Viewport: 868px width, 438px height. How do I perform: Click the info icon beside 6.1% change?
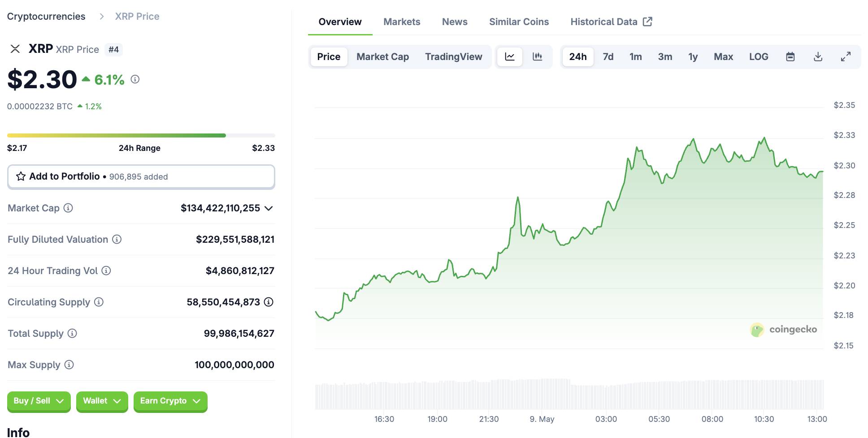tap(135, 79)
